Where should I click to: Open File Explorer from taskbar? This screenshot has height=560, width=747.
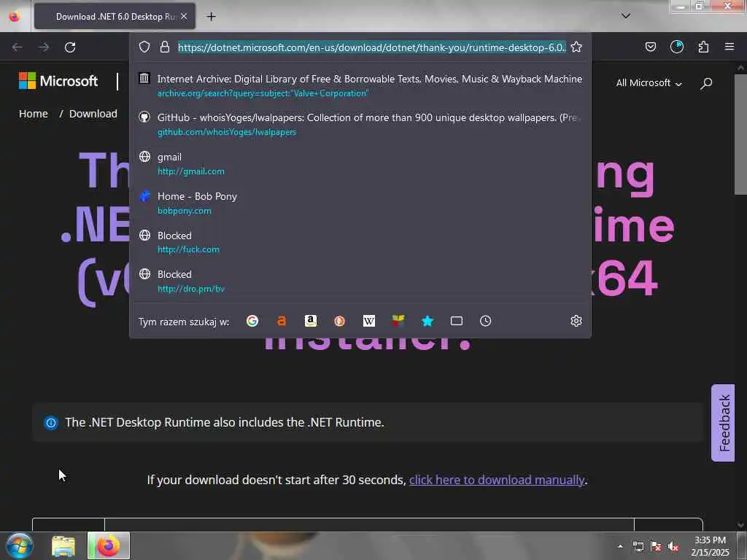point(63,546)
